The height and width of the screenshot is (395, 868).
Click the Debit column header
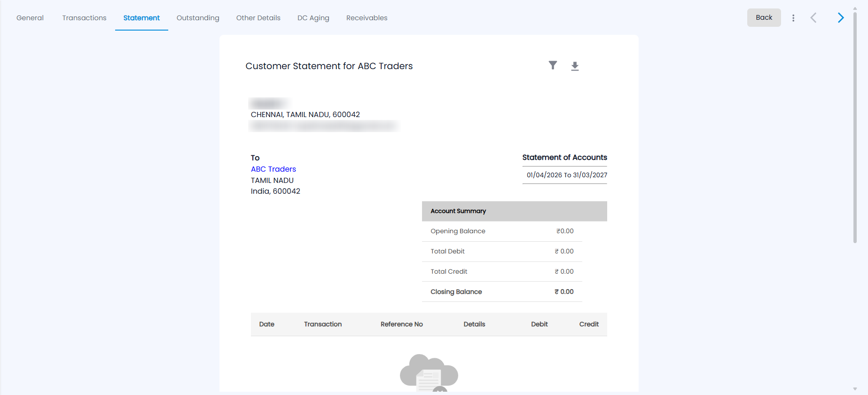click(x=540, y=324)
